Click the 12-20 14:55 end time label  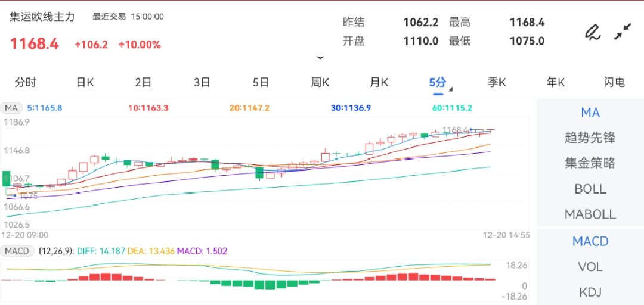click(506, 236)
